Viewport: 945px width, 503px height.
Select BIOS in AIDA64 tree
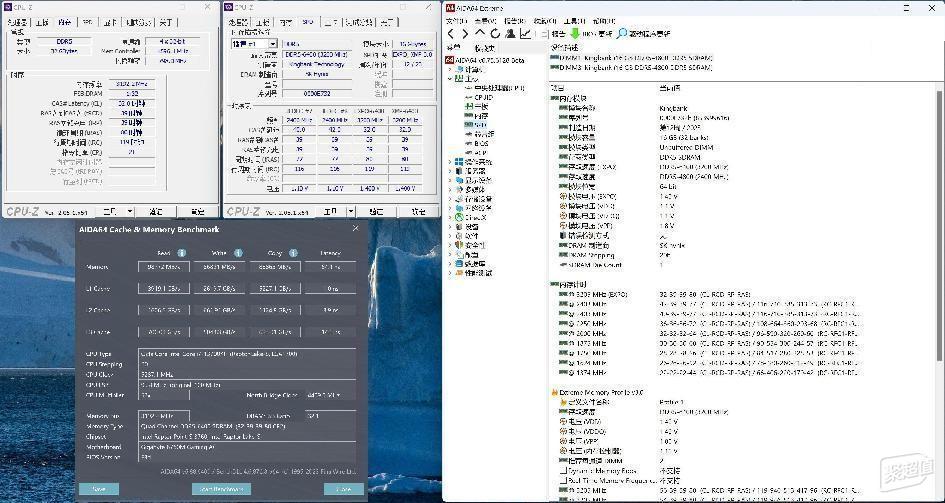(x=477, y=143)
